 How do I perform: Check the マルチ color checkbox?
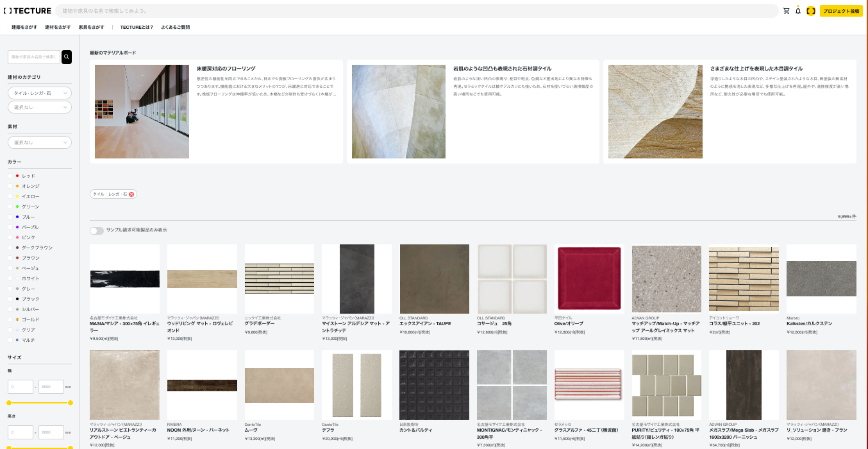(10, 340)
